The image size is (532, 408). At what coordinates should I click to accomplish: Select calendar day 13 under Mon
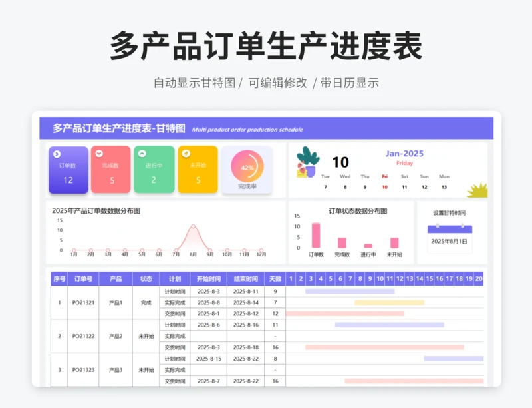coord(444,187)
